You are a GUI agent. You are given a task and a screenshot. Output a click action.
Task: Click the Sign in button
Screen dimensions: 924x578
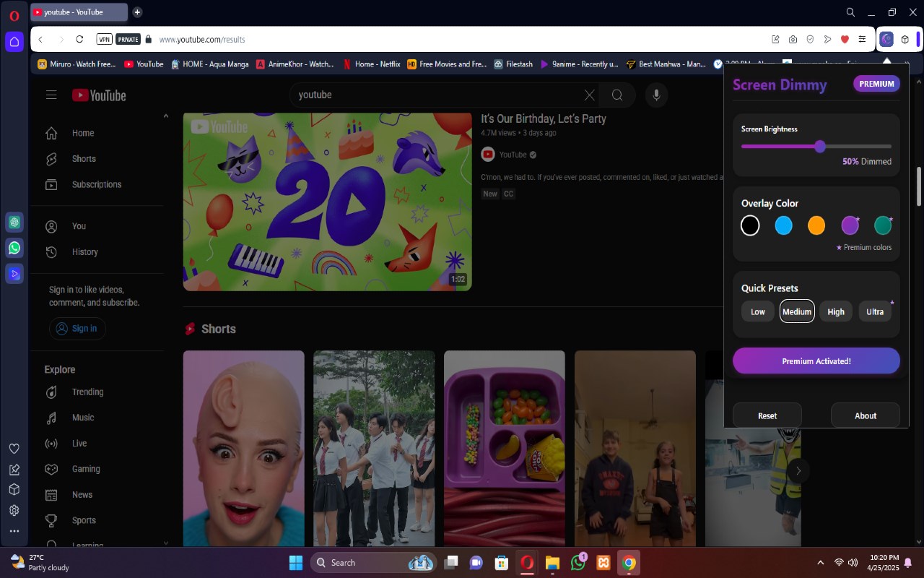[x=77, y=329]
